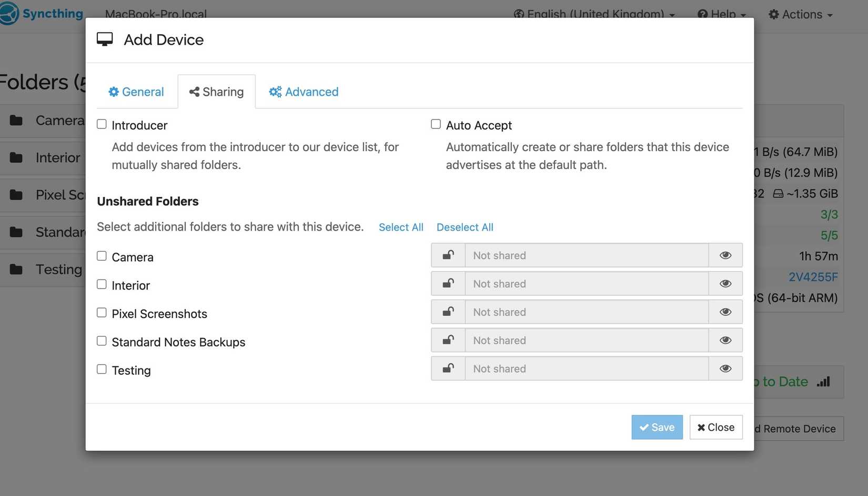Image resolution: width=868 pixels, height=496 pixels.
Task: Click the Interior folder icon in the background list
Action: [16, 157]
